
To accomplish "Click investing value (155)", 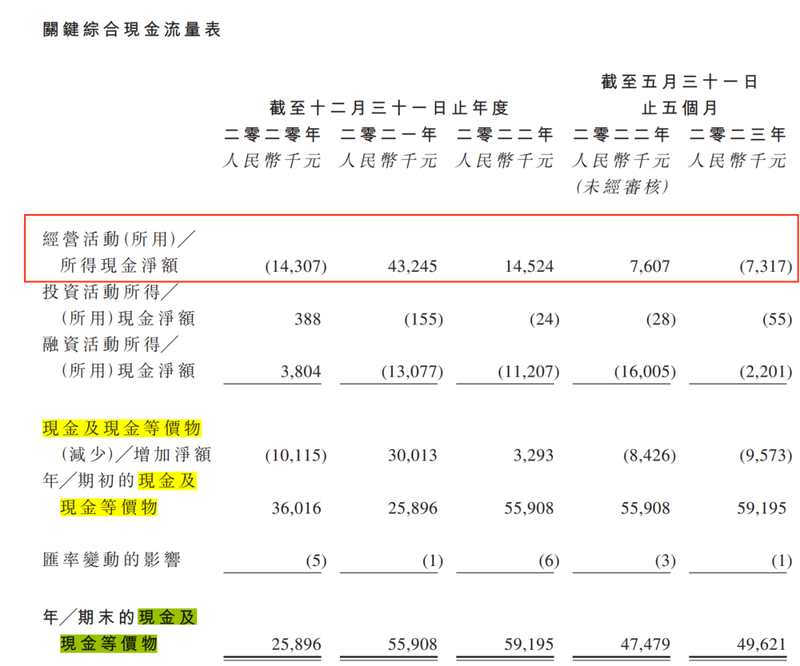I will coord(423,319).
